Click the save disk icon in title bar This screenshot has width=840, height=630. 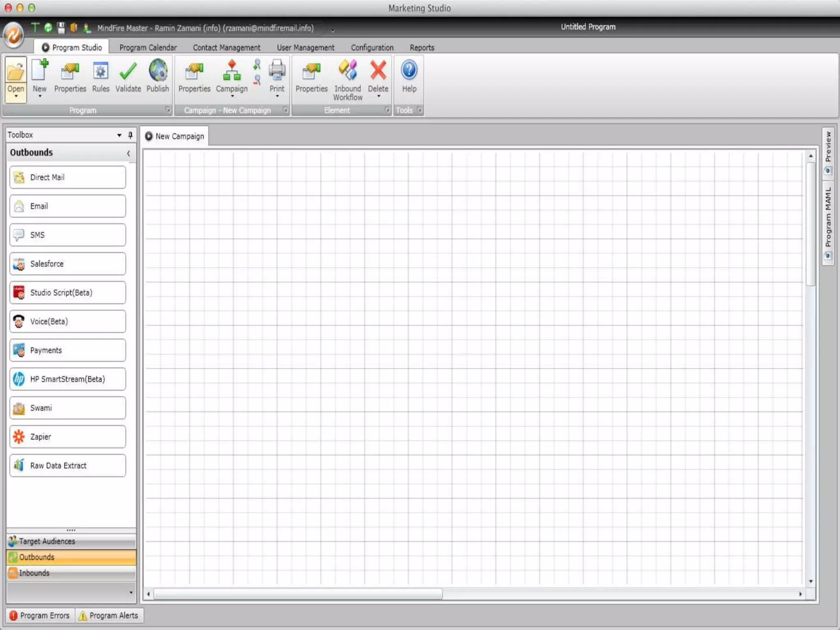pos(61,28)
